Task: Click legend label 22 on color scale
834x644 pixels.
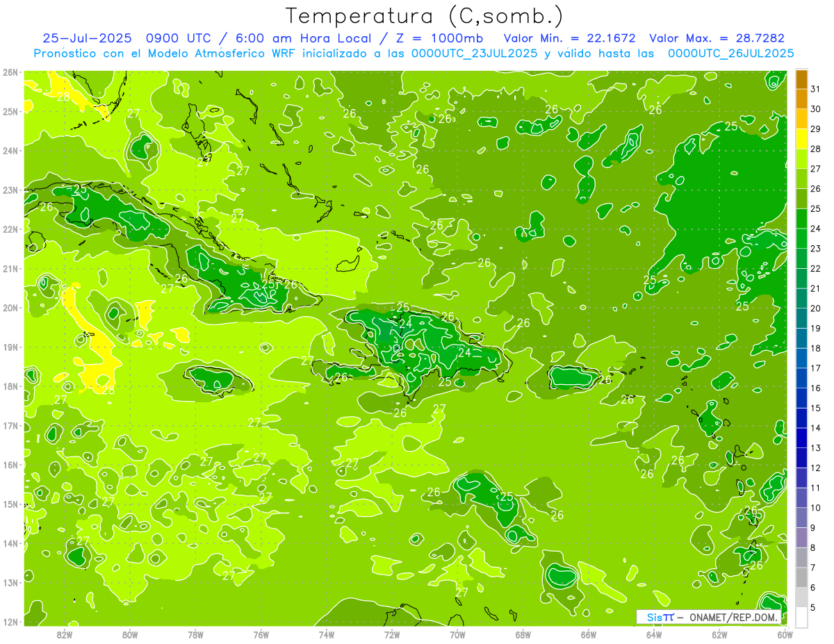Action: (x=815, y=268)
